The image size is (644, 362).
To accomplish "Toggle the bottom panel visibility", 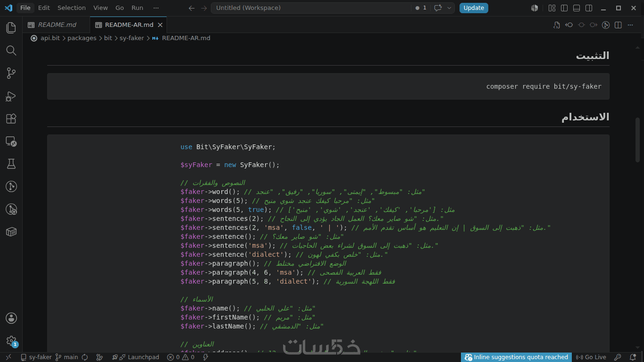I will pyautogui.click(x=577, y=8).
